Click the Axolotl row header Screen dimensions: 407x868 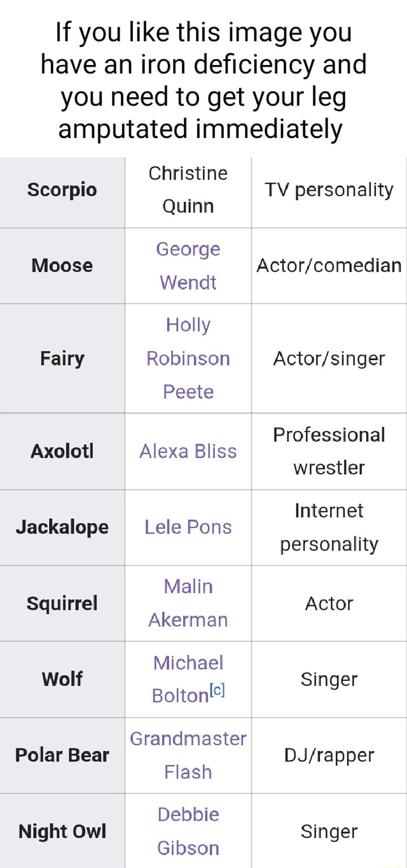(x=62, y=451)
